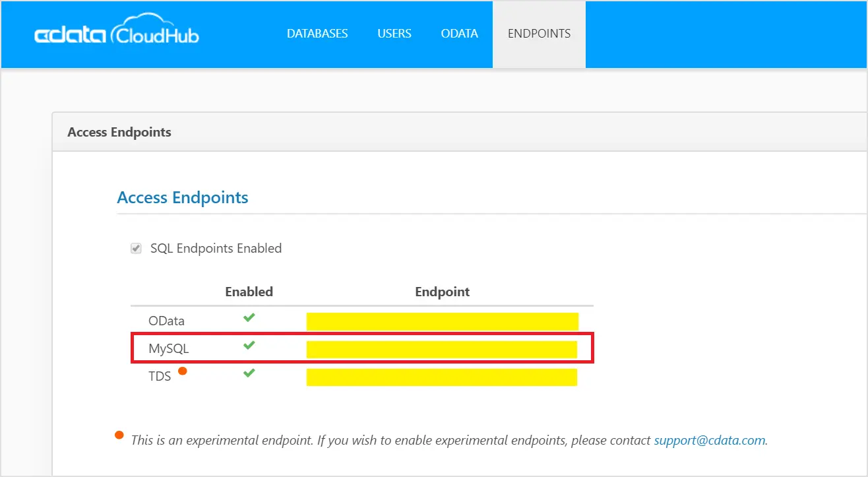The width and height of the screenshot is (868, 477).
Task: Click the highlighted TDS endpoint URL
Action: click(442, 377)
